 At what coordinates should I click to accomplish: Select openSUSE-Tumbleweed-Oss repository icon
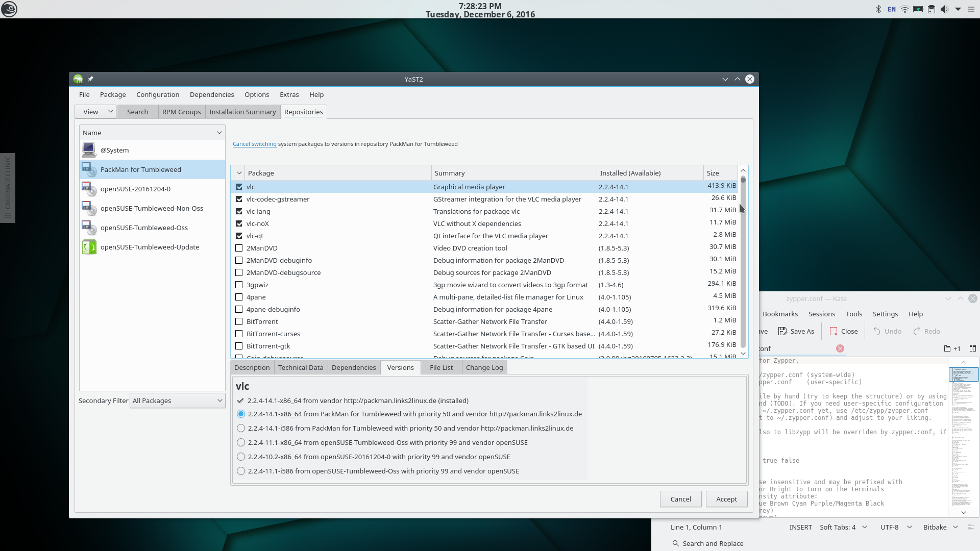click(x=89, y=228)
